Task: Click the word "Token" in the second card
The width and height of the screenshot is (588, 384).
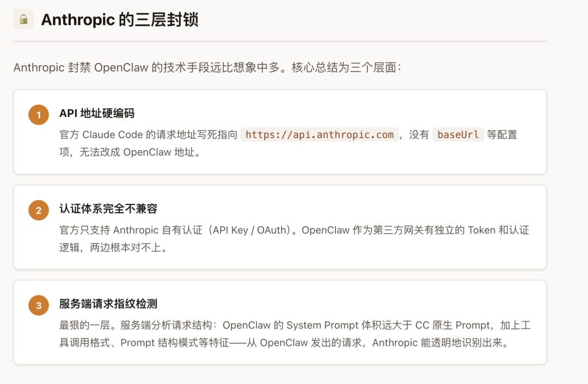Action: 482,230
